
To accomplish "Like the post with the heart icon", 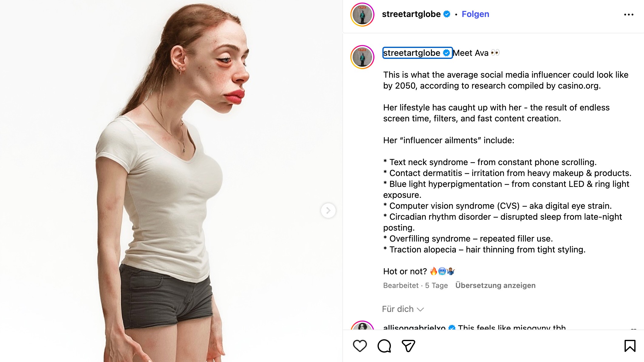I will [x=360, y=346].
